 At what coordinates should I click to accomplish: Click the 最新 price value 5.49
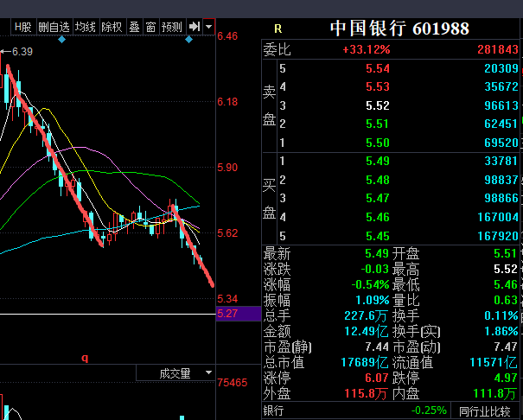point(377,254)
